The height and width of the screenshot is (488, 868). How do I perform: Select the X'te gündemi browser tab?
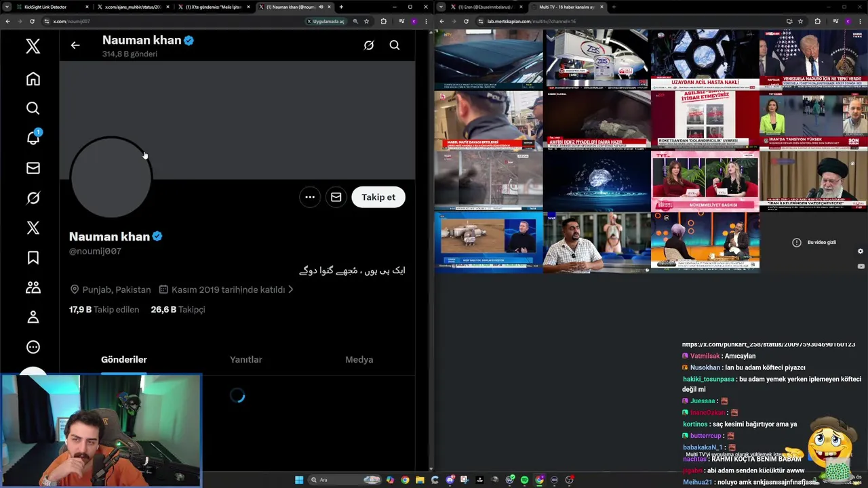(213, 7)
